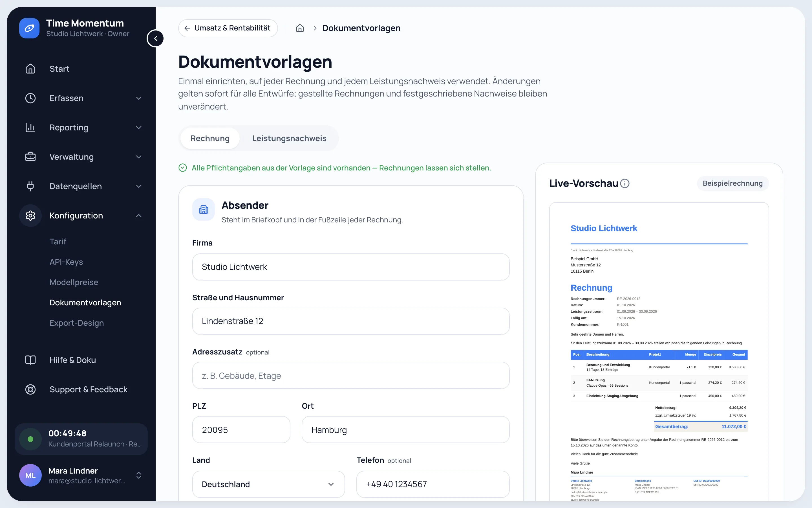Go back to Umsatz & Rentabilität

pos(228,28)
